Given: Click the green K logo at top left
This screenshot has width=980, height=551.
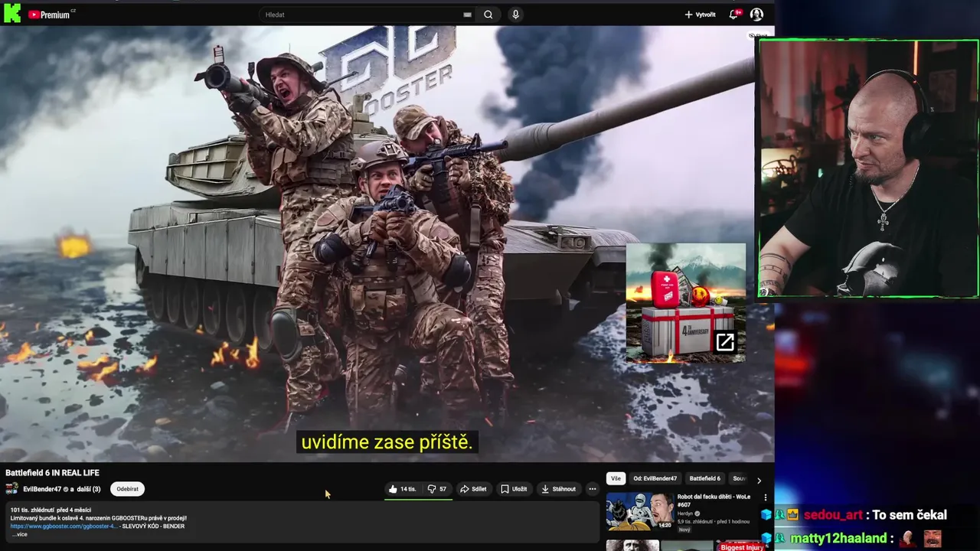Looking at the screenshot, I should pos(12,13).
